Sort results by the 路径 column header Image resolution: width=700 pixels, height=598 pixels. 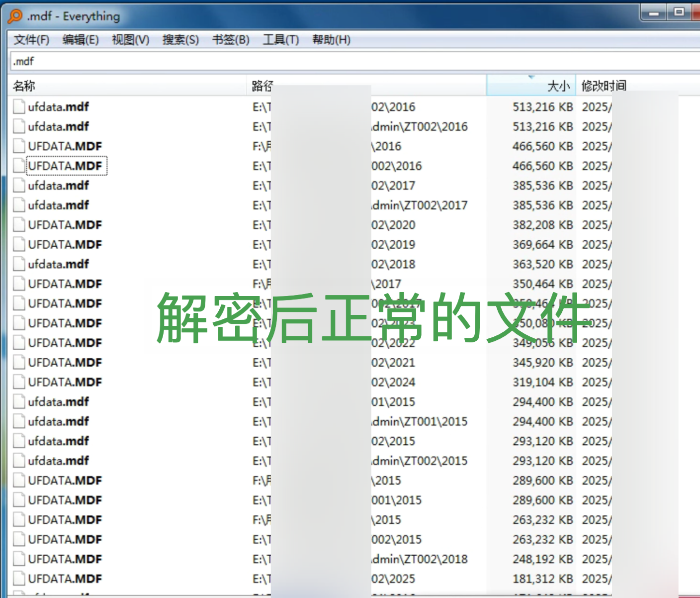point(366,86)
